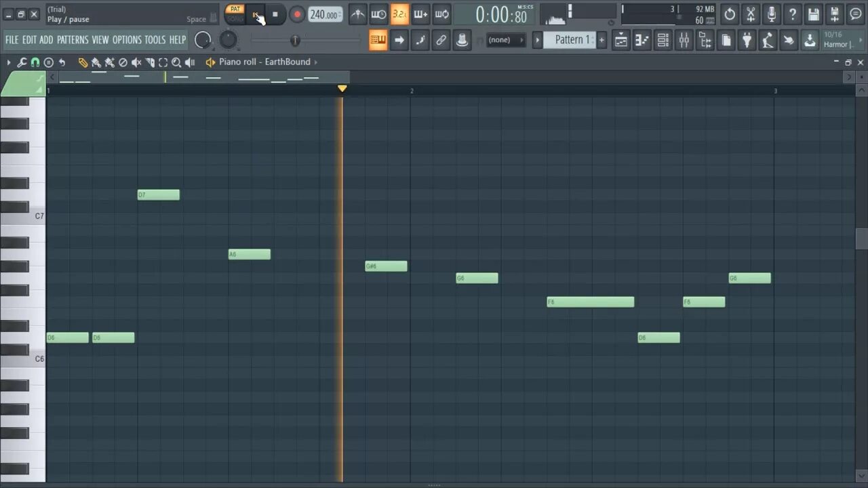Open the FILE menu
Image resolution: width=868 pixels, height=488 pixels.
tap(12, 40)
